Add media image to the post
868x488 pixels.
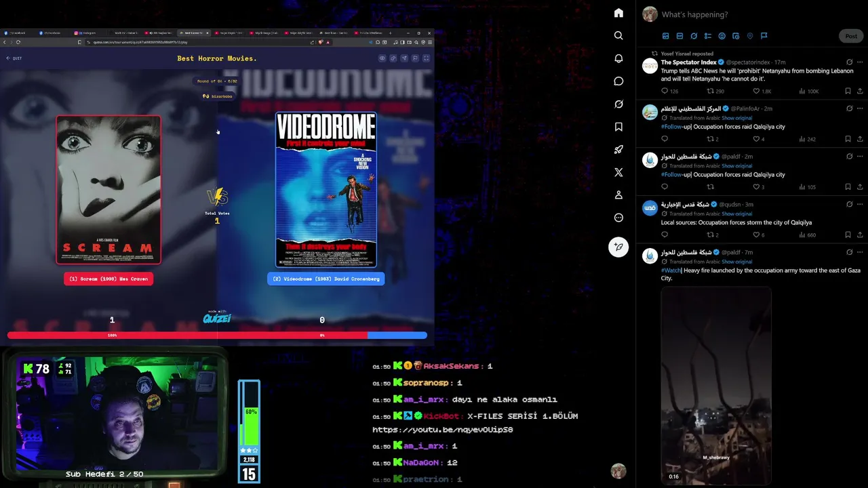coord(666,36)
